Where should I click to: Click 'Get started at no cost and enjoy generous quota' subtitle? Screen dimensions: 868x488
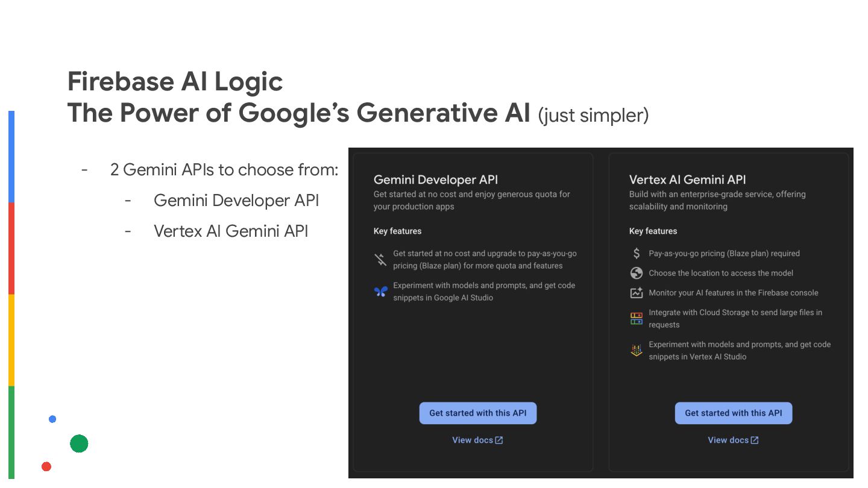click(472, 200)
